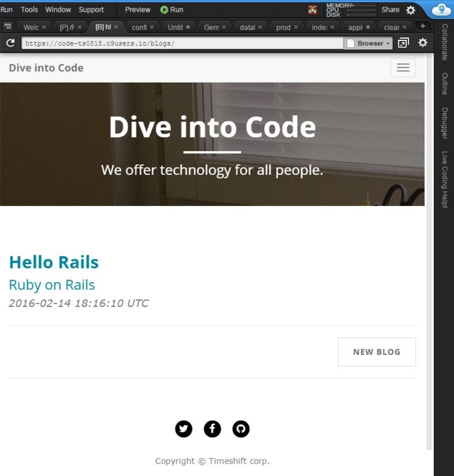Open the Outline side panel
Image resolution: width=454 pixels, height=476 pixels.
tap(444, 84)
